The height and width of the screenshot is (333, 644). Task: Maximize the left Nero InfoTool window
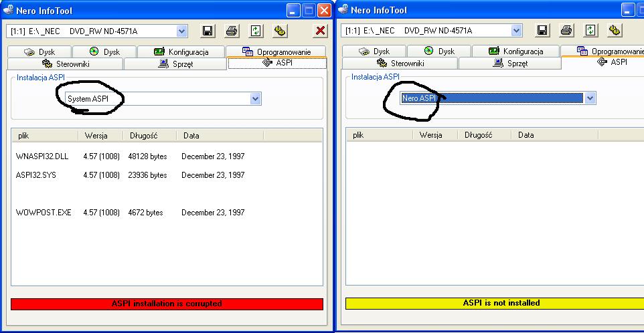pyautogui.click(x=309, y=11)
